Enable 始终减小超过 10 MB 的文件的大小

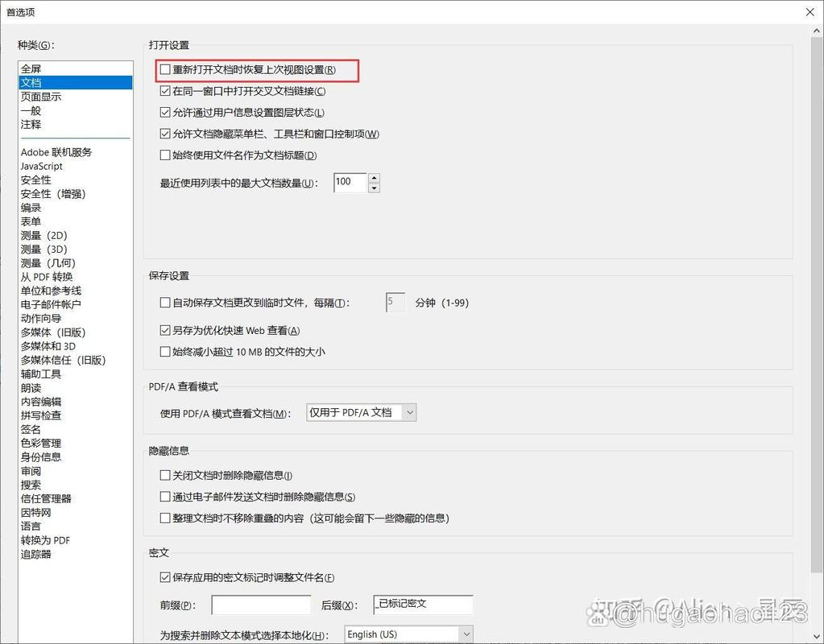(x=165, y=352)
